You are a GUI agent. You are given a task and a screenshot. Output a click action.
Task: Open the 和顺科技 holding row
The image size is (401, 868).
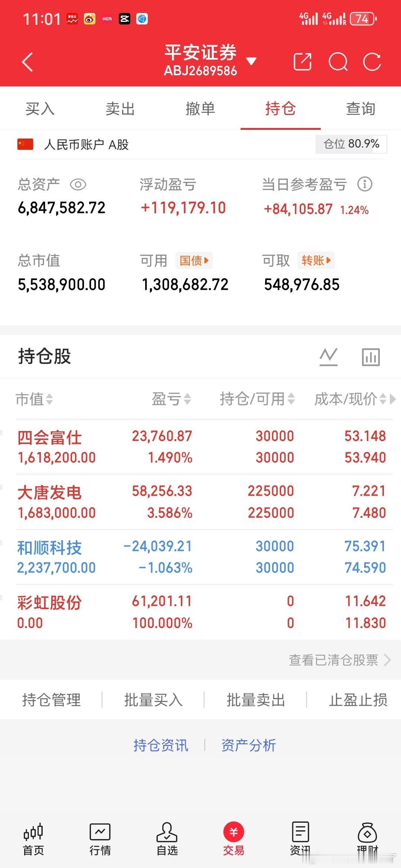200,557
